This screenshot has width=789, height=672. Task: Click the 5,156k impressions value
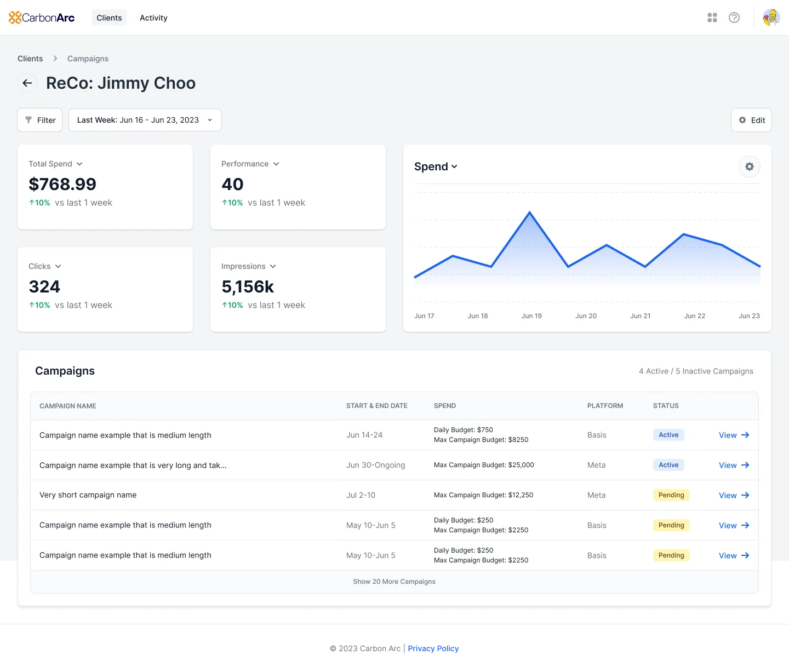pos(248,286)
